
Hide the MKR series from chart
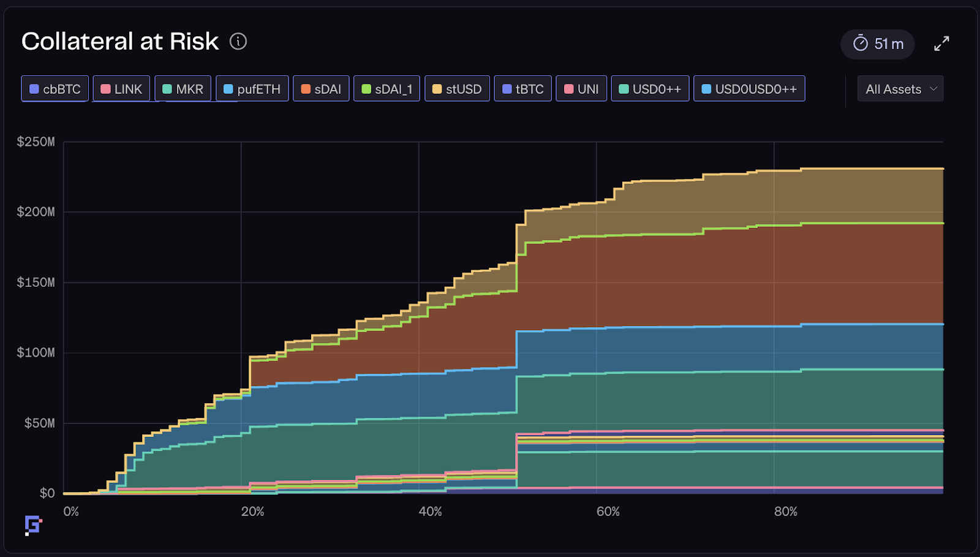pos(183,89)
